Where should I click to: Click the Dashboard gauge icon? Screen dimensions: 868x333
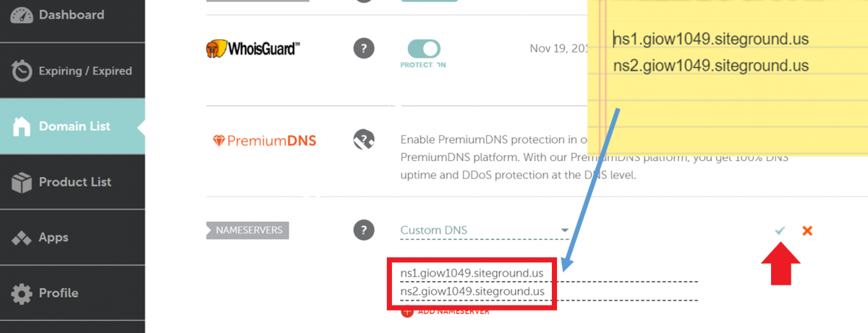(x=22, y=15)
